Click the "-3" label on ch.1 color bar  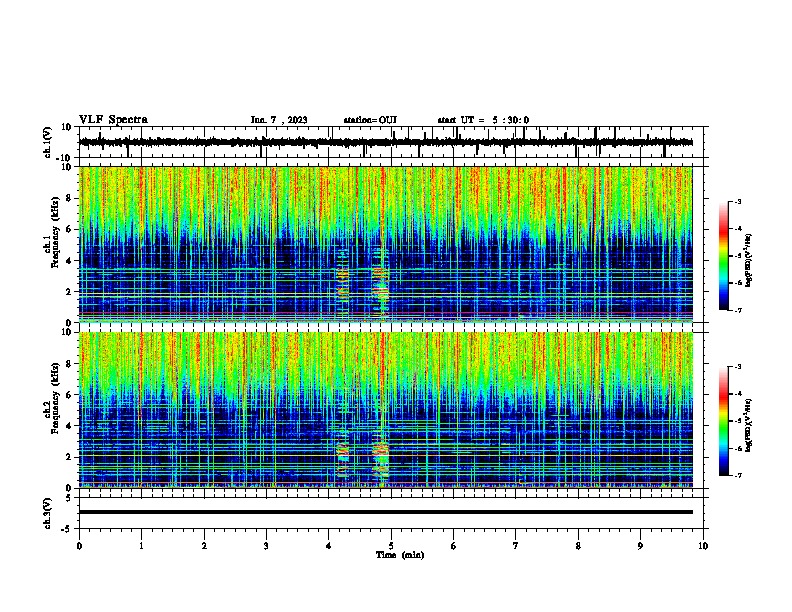point(738,201)
